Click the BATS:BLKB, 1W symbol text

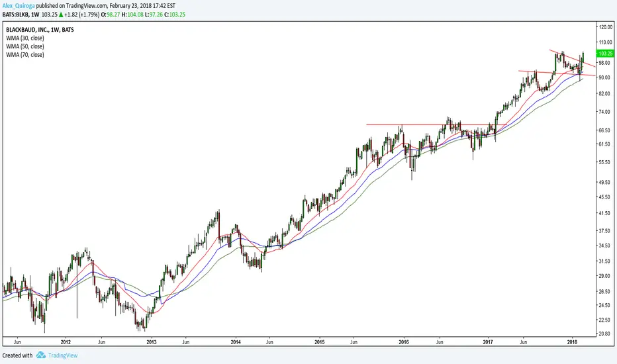[21, 15]
